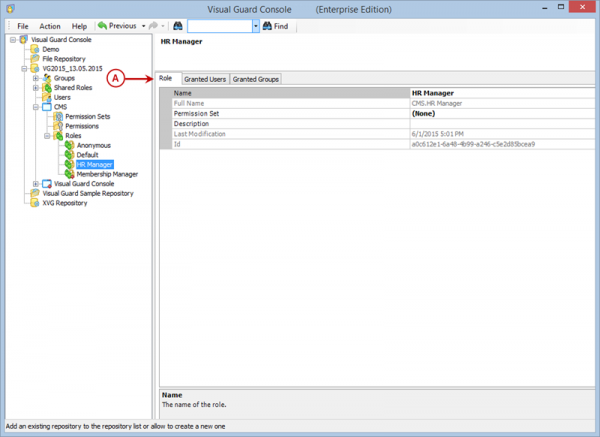Select the Default role in tree

tap(87, 155)
